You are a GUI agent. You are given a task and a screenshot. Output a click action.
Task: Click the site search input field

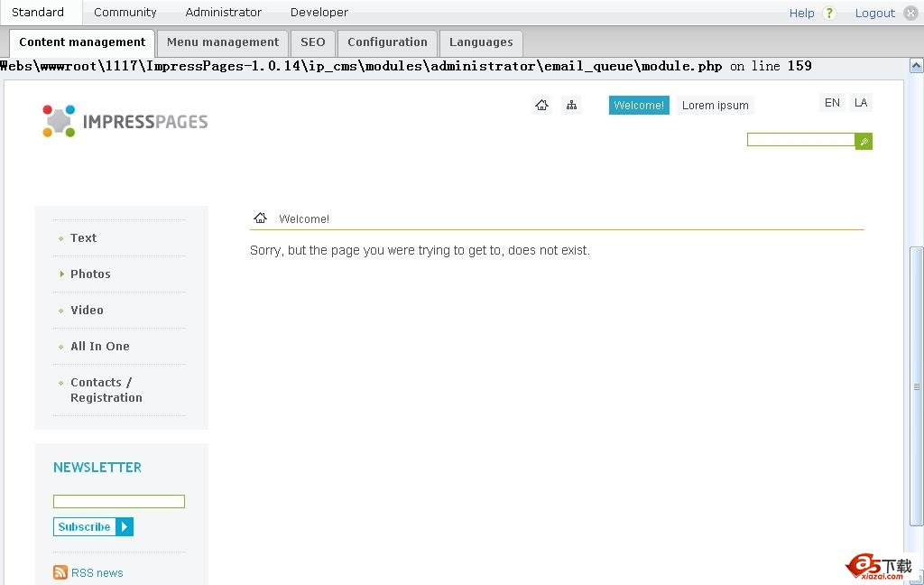pyautogui.click(x=801, y=140)
